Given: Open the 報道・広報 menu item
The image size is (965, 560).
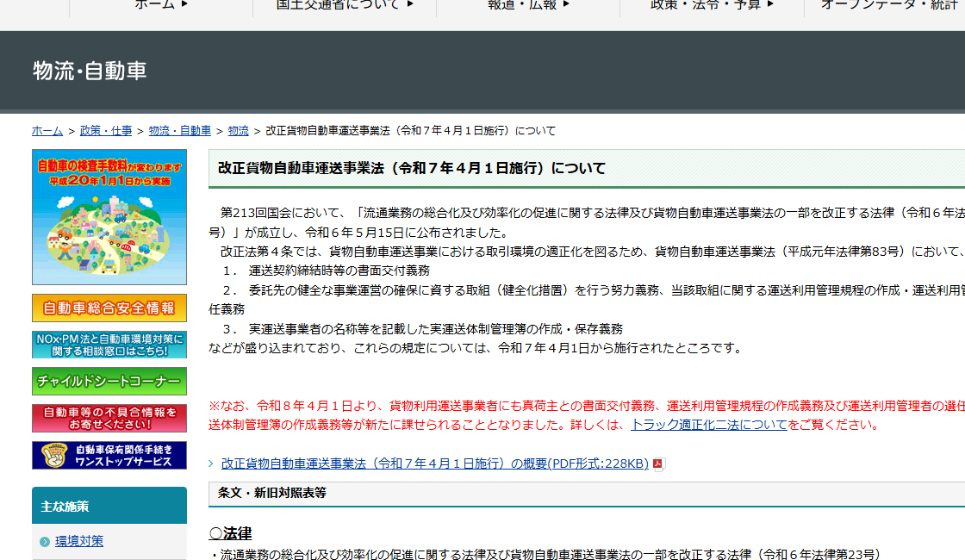Looking at the screenshot, I should [x=528, y=4].
